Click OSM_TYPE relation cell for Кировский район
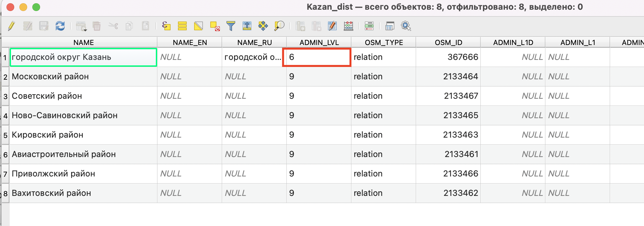The width and height of the screenshot is (644, 226). click(383, 135)
